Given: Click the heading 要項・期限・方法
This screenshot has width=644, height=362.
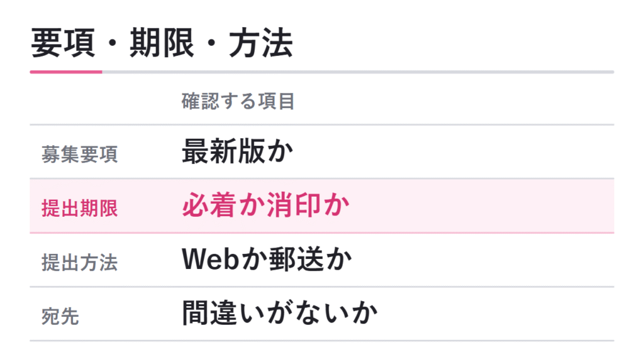Looking at the screenshot, I should (162, 43).
